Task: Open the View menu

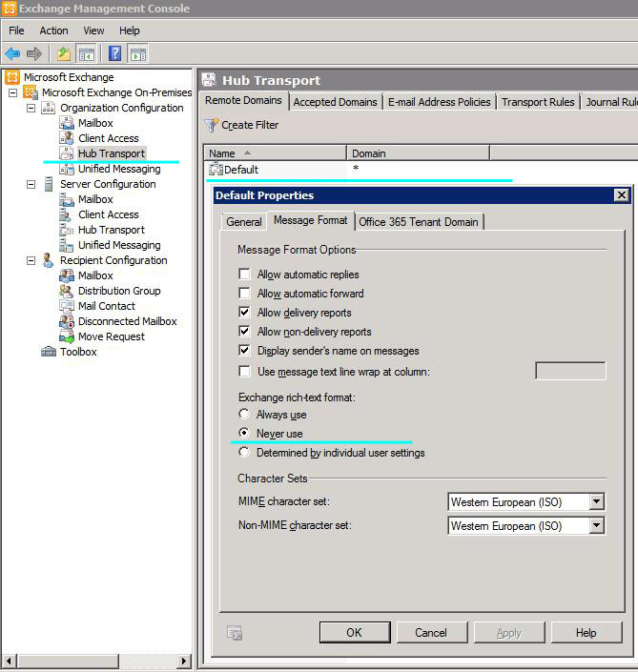Action: coord(93,31)
